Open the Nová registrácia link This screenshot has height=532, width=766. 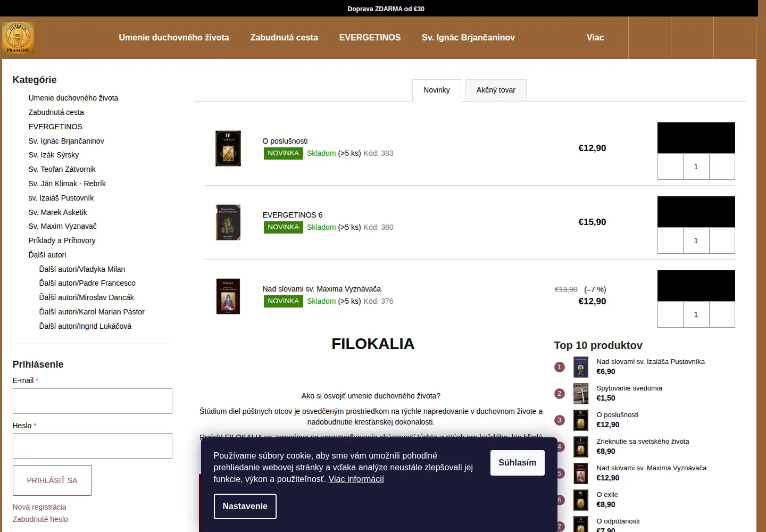[39, 507]
